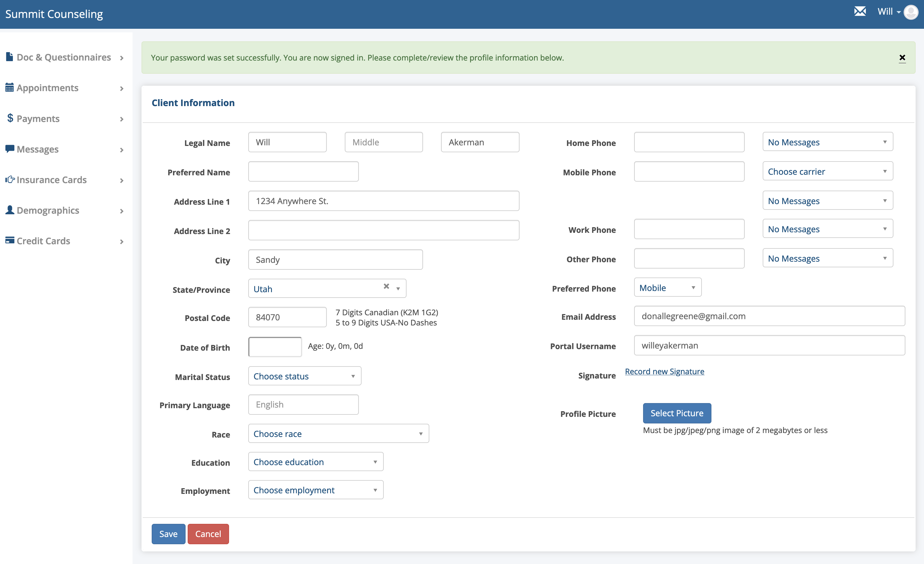
Task: Open messages via the envelope icon
Action: click(x=860, y=12)
